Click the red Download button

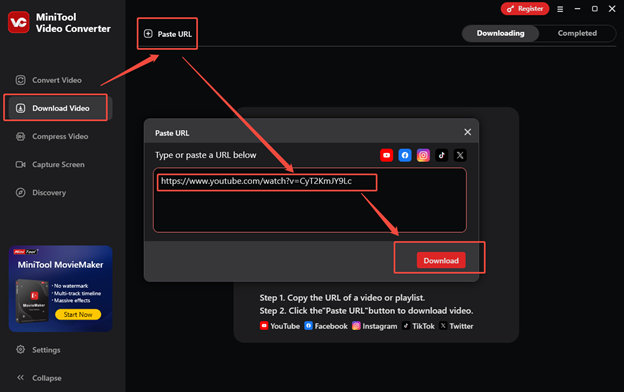pyautogui.click(x=441, y=260)
